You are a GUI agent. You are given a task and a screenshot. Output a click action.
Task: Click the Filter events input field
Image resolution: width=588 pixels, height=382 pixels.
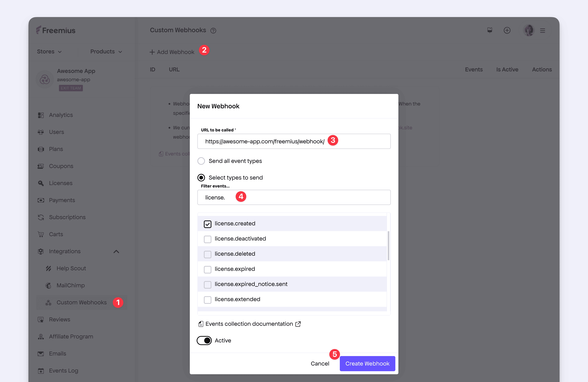294,197
